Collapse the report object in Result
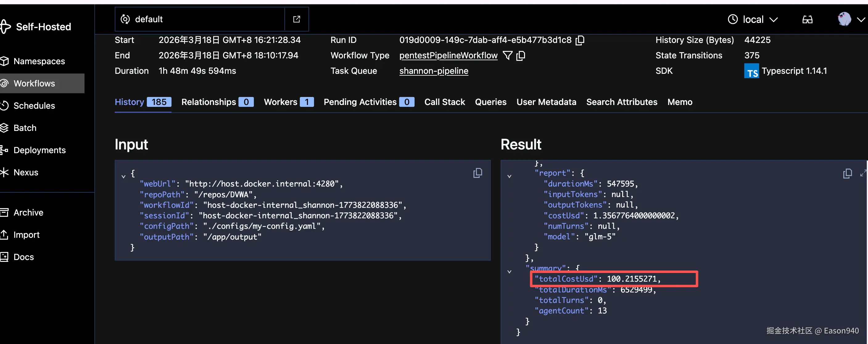The width and height of the screenshot is (868, 344). coord(509,176)
